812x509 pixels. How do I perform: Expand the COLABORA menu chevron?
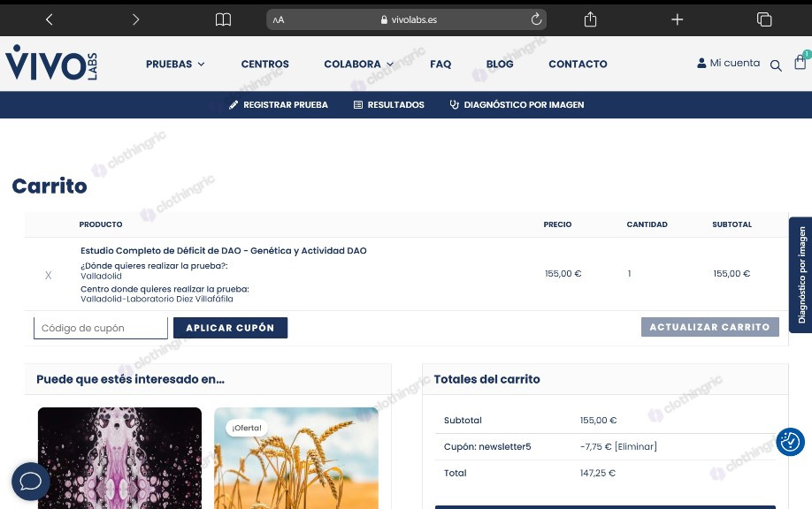tap(390, 65)
